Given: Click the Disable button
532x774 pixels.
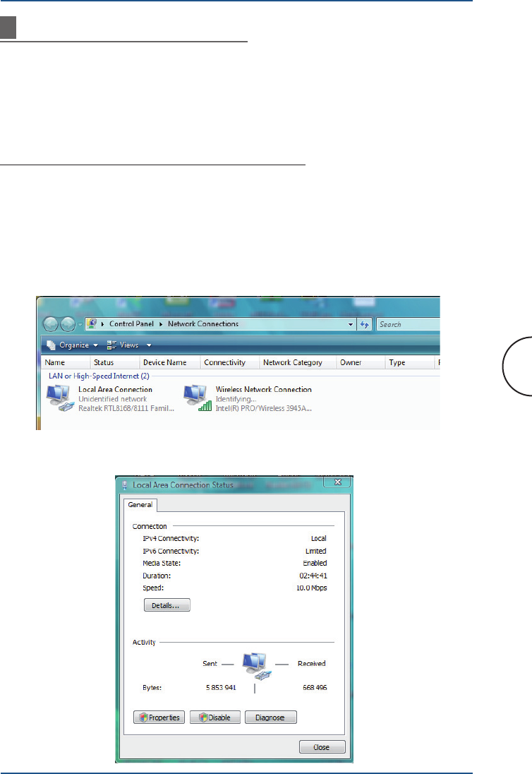Looking at the screenshot, I should tap(215, 718).
